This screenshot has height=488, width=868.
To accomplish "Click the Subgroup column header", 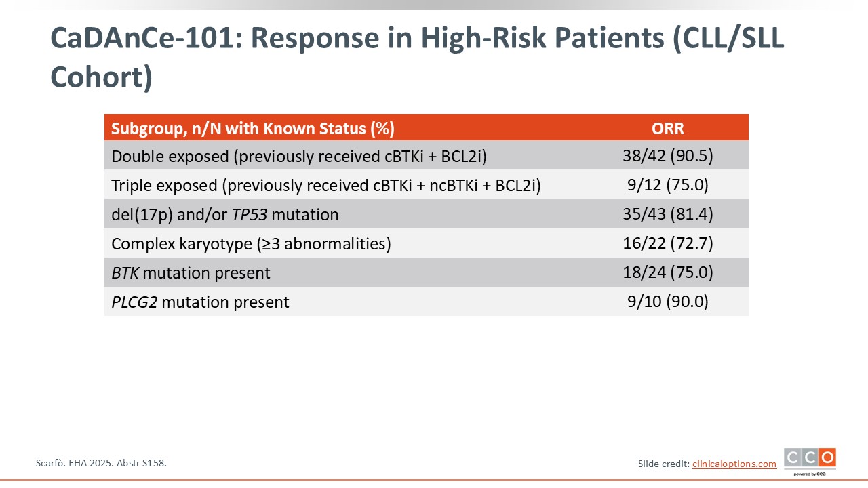I will point(253,128).
